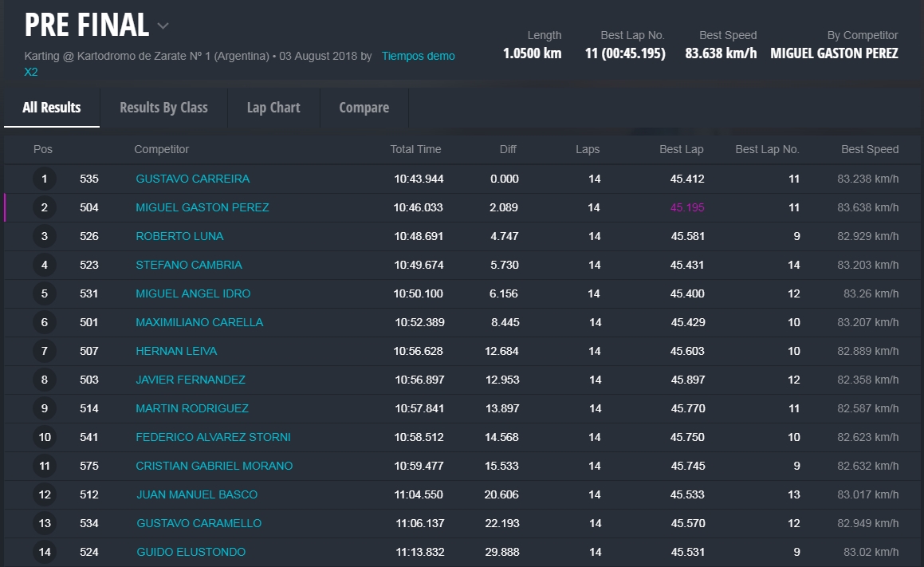
Task: Click position 1 circle badge
Action: [x=45, y=179]
